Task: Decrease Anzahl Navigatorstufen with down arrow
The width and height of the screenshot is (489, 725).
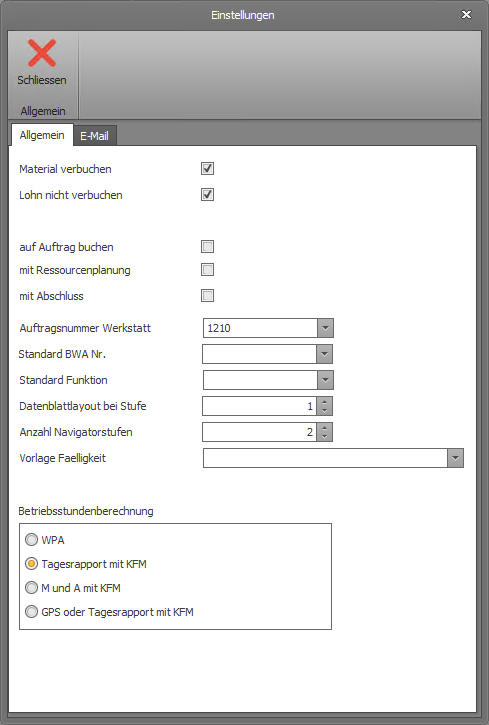Action: [324, 436]
